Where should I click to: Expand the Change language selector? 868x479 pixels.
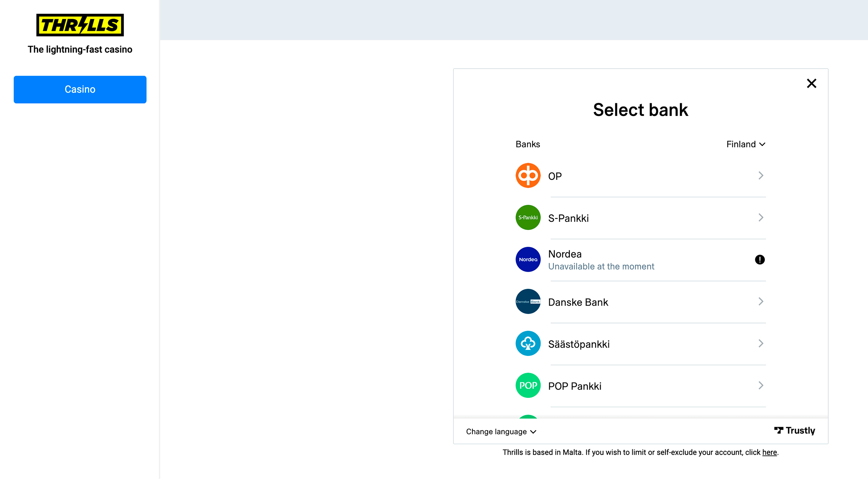[x=501, y=432]
